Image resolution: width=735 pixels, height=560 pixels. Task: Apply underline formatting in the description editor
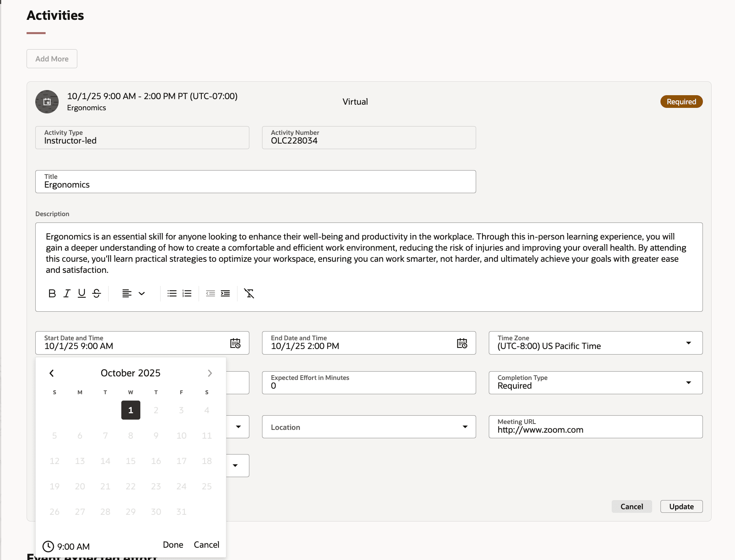[x=81, y=293]
